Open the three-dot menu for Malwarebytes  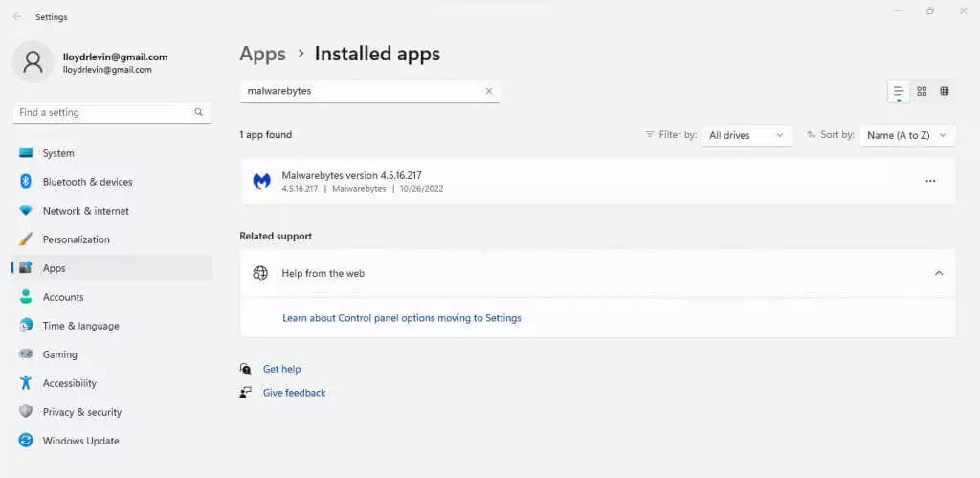(930, 181)
